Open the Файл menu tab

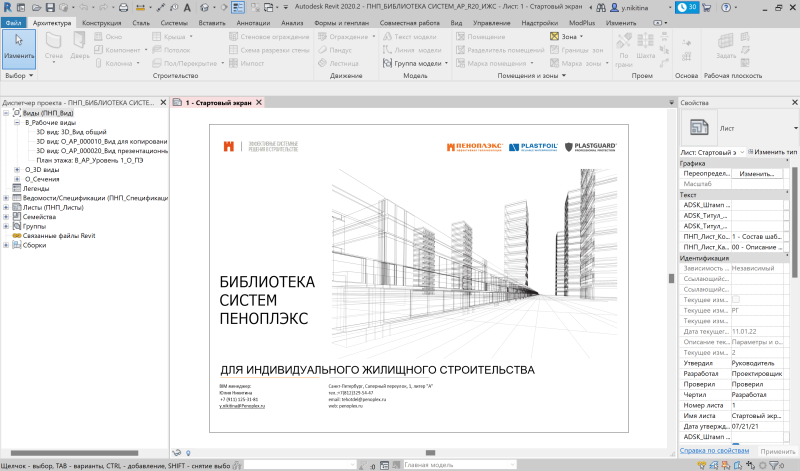coord(14,23)
